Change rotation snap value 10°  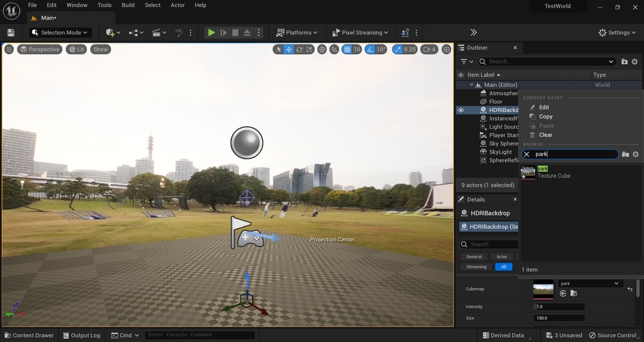(381, 49)
